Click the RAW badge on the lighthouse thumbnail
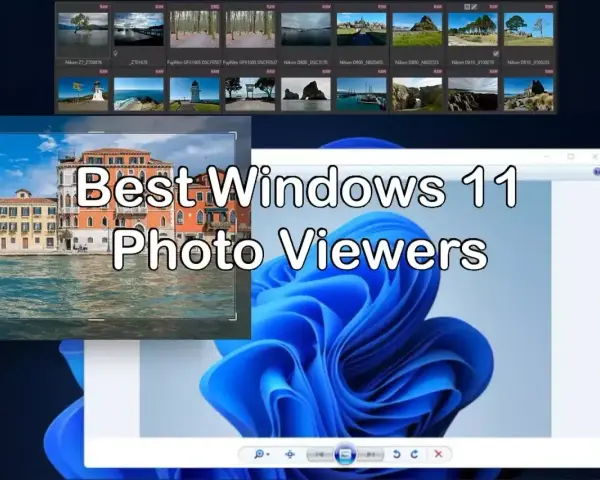 215,71
